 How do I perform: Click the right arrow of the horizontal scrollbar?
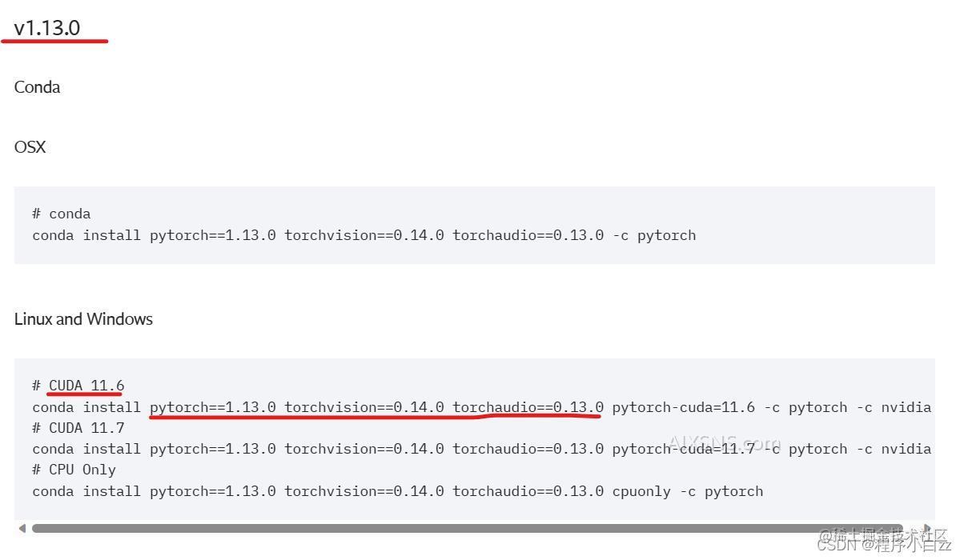tap(927, 528)
